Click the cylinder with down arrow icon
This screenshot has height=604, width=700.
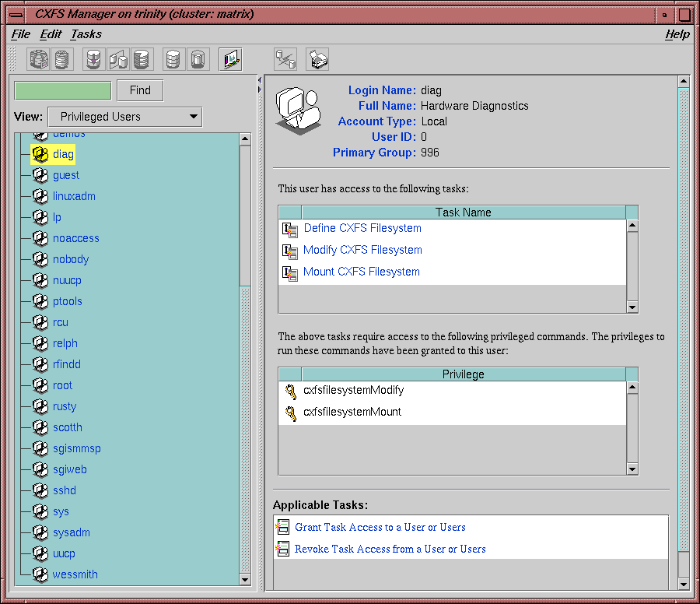(94, 59)
